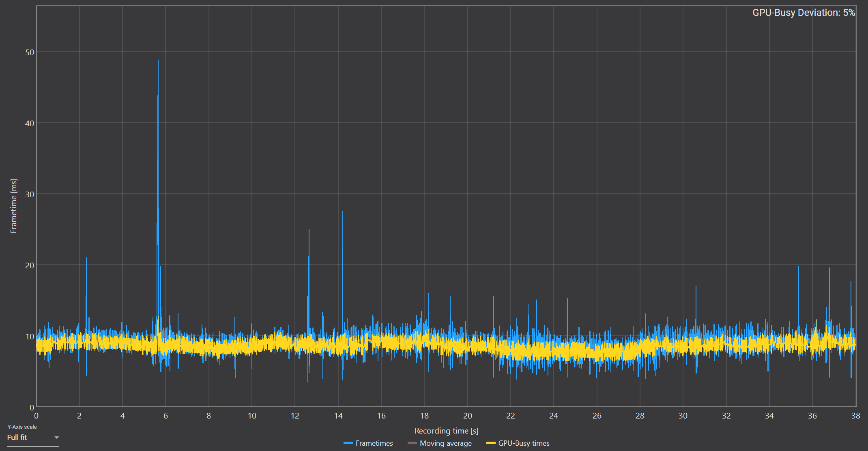Click the 38 tick label on X axis
The width and height of the screenshot is (868, 451).
(x=855, y=416)
